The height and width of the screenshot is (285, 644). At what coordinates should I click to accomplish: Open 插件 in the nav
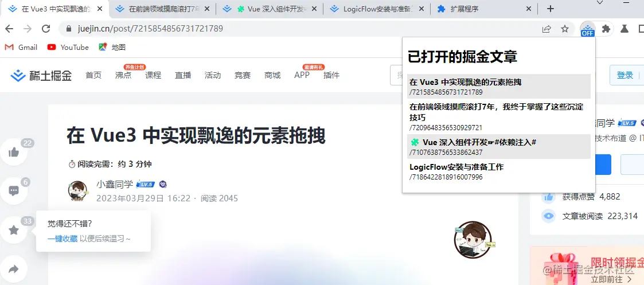(x=331, y=75)
